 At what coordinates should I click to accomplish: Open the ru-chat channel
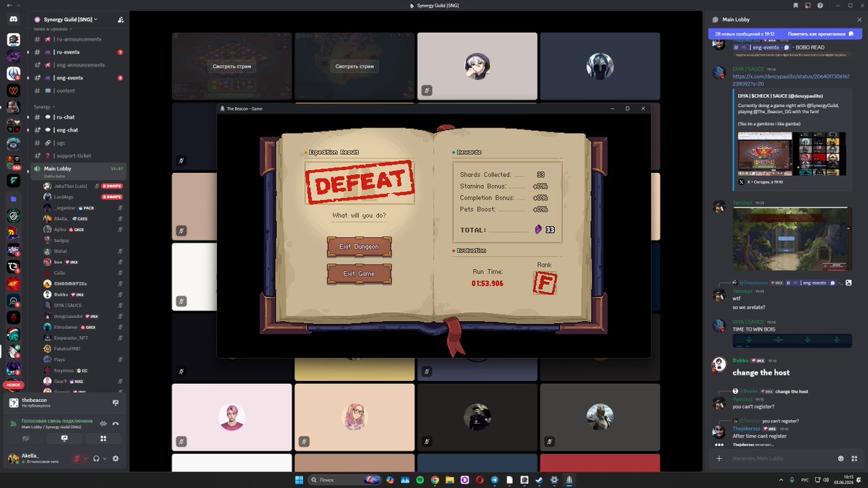tap(78, 117)
